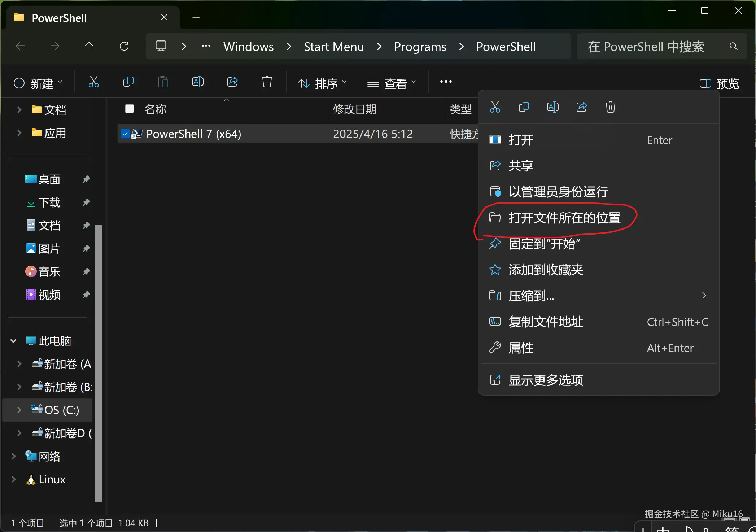Click the Rename icon in the context menu
The image size is (756, 532).
pos(552,107)
